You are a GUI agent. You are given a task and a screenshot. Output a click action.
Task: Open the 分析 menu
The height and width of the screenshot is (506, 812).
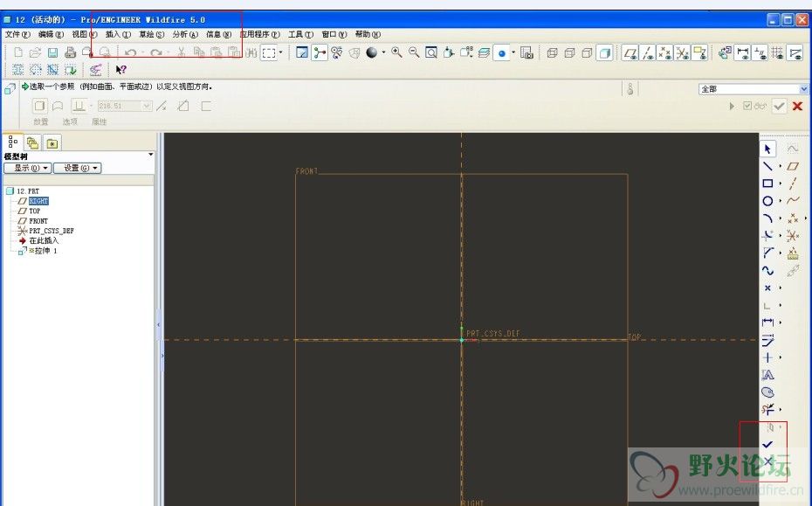pos(185,34)
